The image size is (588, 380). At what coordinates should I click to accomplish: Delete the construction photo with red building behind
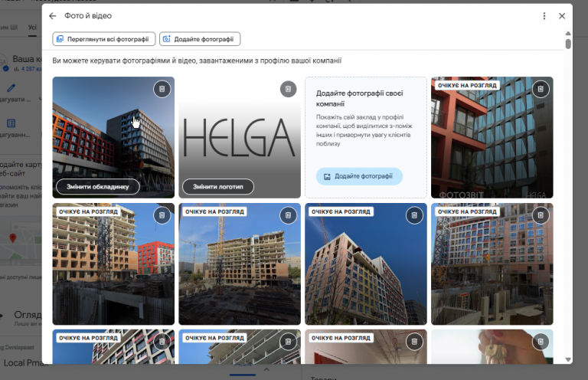coord(162,215)
